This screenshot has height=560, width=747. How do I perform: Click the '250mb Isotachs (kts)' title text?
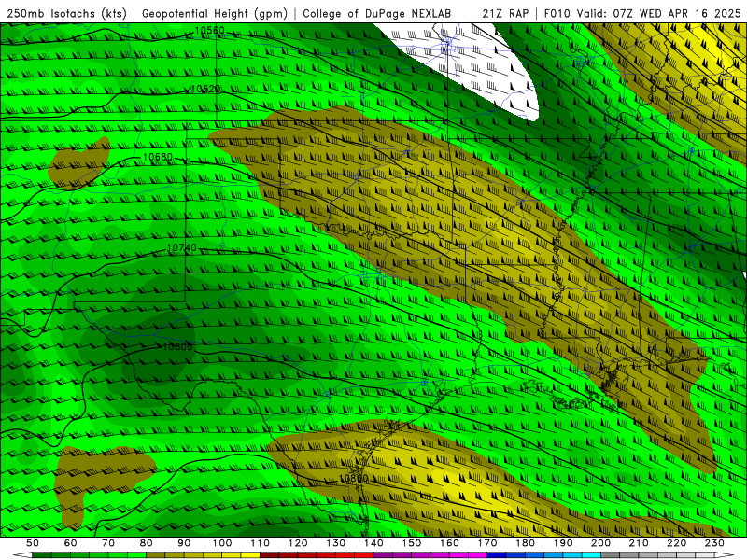click(66, 13)
